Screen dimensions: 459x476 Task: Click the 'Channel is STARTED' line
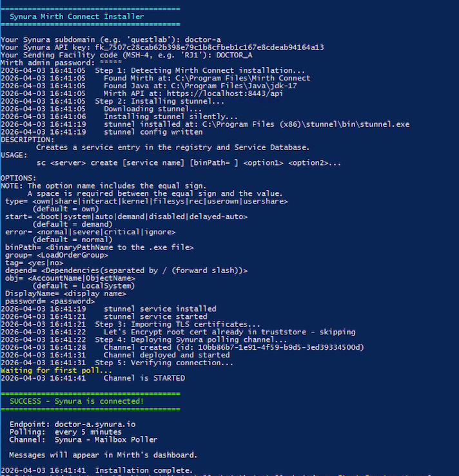[144, 378]
